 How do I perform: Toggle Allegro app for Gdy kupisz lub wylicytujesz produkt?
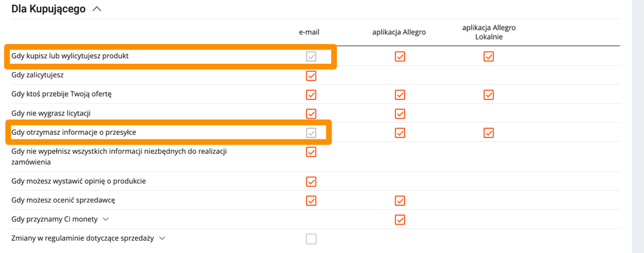400,56
